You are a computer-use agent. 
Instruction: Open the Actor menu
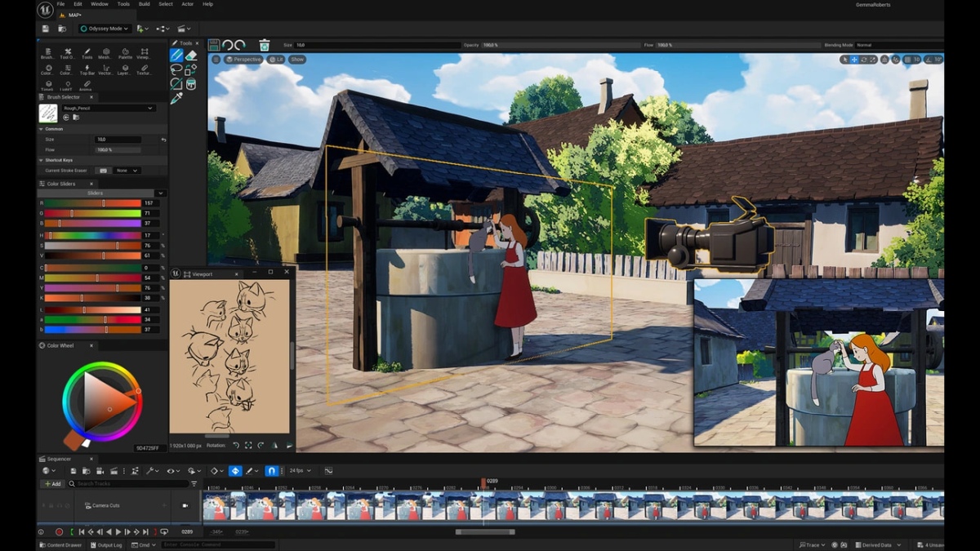click(187, 4)
